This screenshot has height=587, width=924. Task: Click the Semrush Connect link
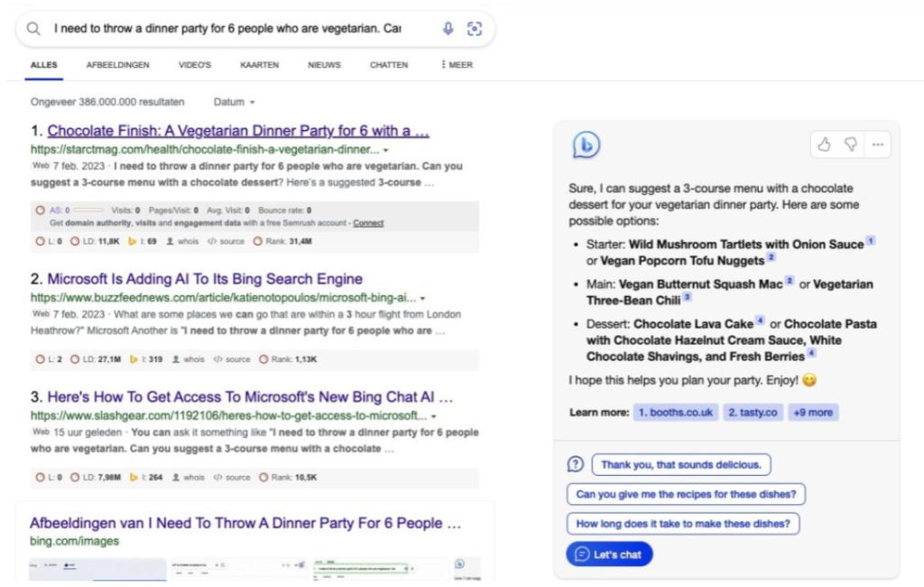368,223
